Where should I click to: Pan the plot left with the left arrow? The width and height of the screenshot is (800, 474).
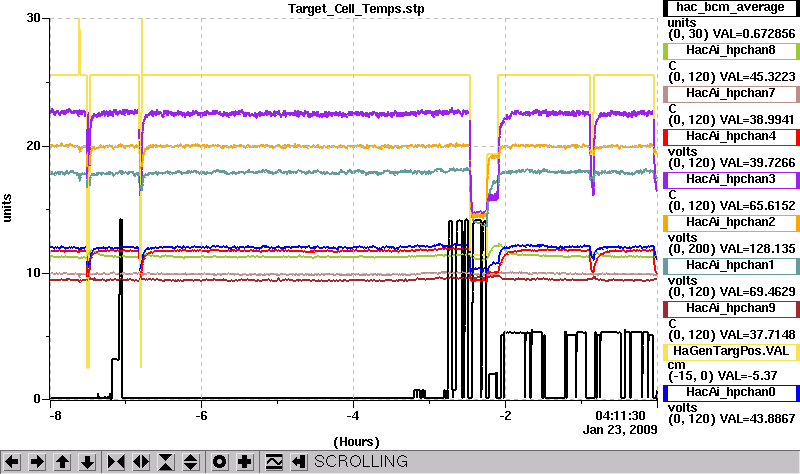coord(12,462)
